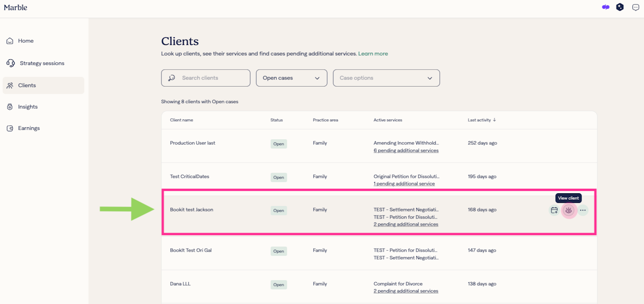This screenshot has height=304, width=644.
Task: Click the Marble logo
Action: coord(16,8)
